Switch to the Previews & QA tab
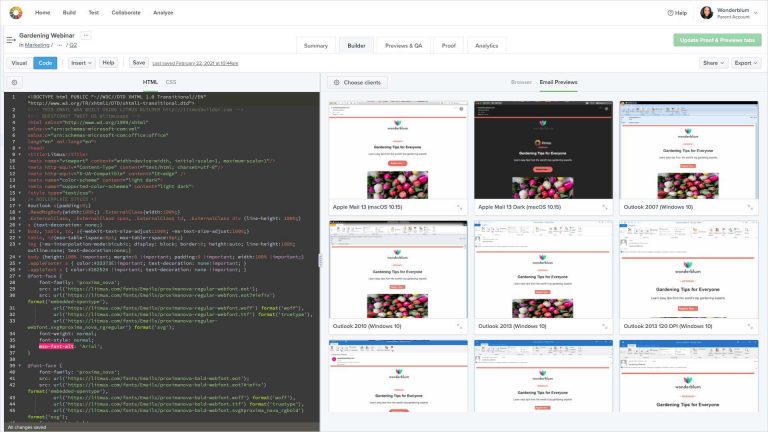 tap(404, 46)
